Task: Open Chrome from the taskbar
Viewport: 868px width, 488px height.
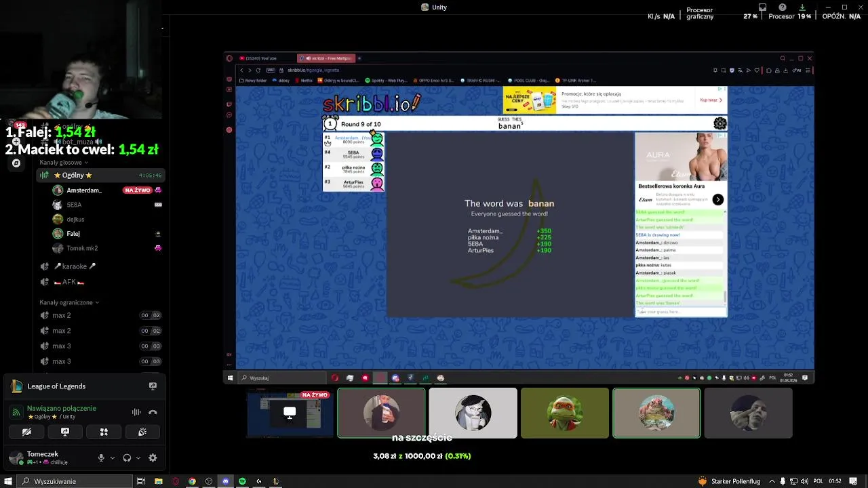Action: point(193,481)
